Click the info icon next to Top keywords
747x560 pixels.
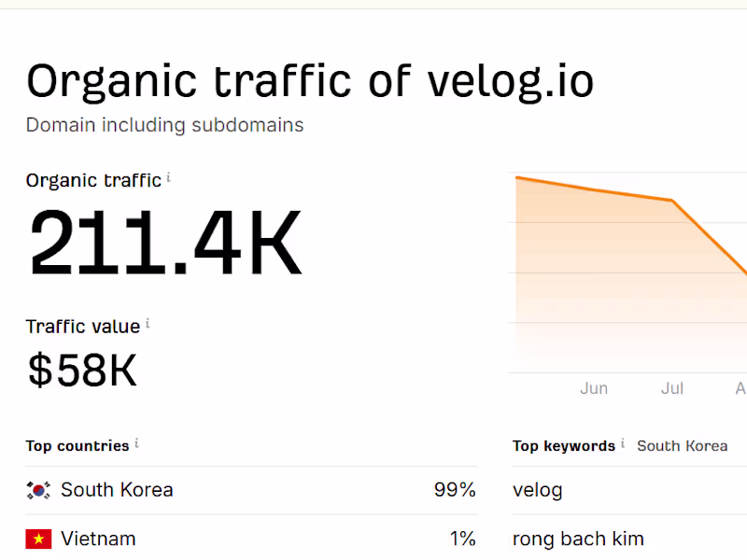pyautogui.click(x=623, y=443)
